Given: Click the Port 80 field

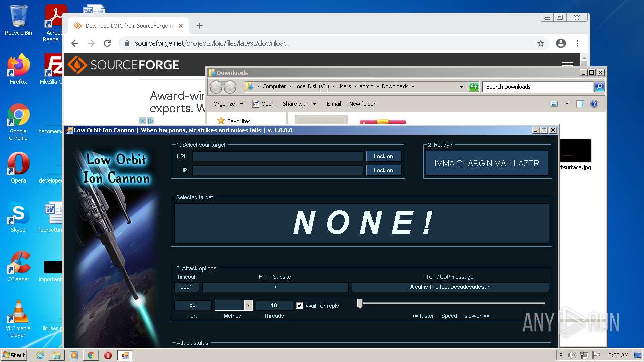Looking at the screenshot, I should (192, 305).
